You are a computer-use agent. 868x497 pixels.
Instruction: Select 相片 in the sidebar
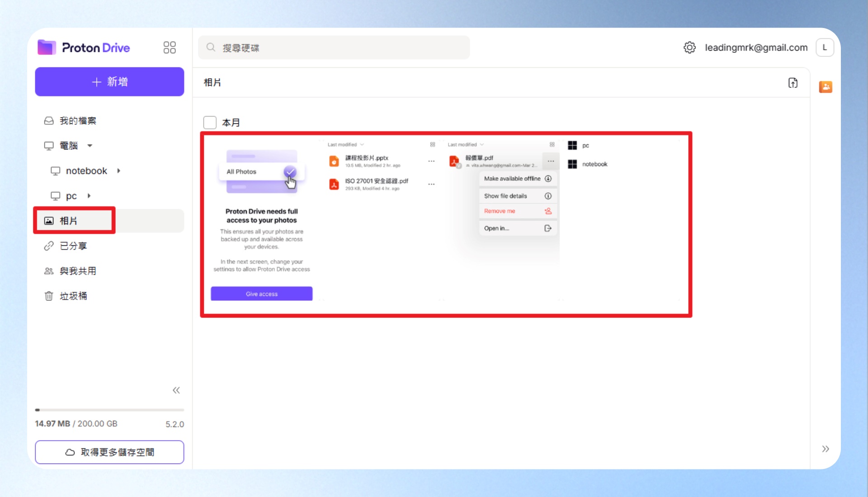click(x=109, y=220)
